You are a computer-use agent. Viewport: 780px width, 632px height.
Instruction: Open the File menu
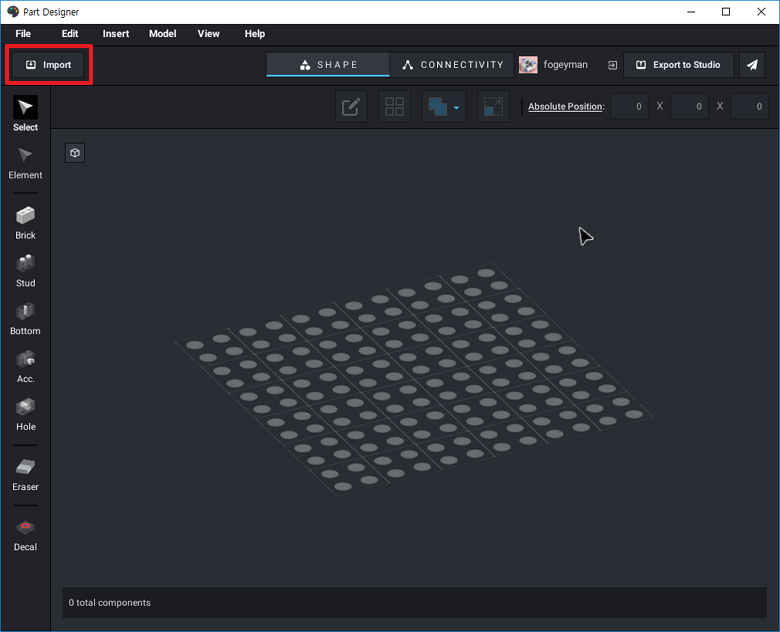tap(23, 34)
